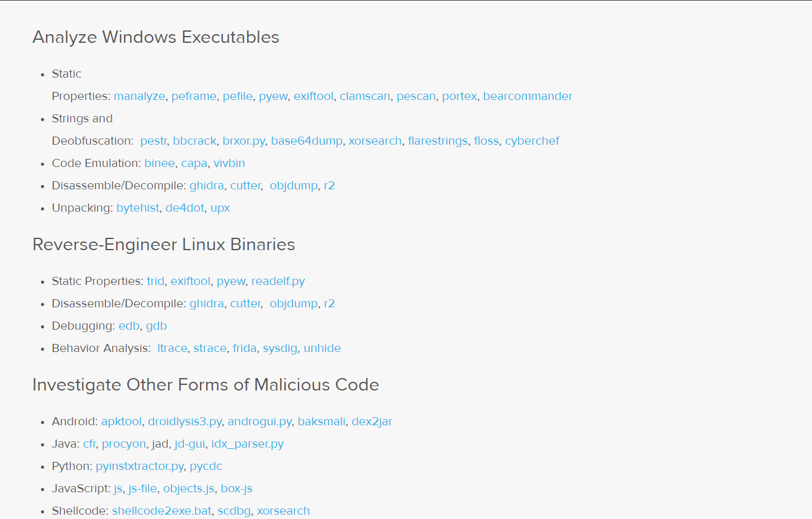812x519 pixels.
Task: Click the scdbg link
Action: [x=234, y=511]
